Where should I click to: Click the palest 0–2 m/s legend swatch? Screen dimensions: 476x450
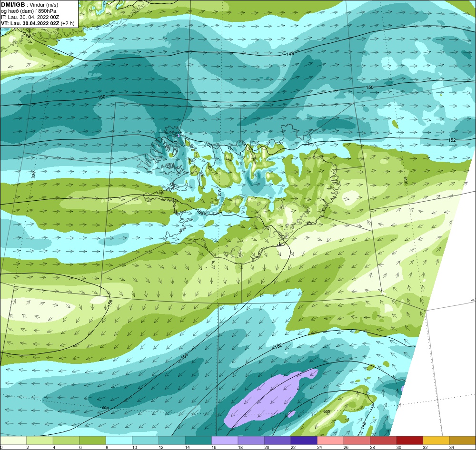(13, 440)
